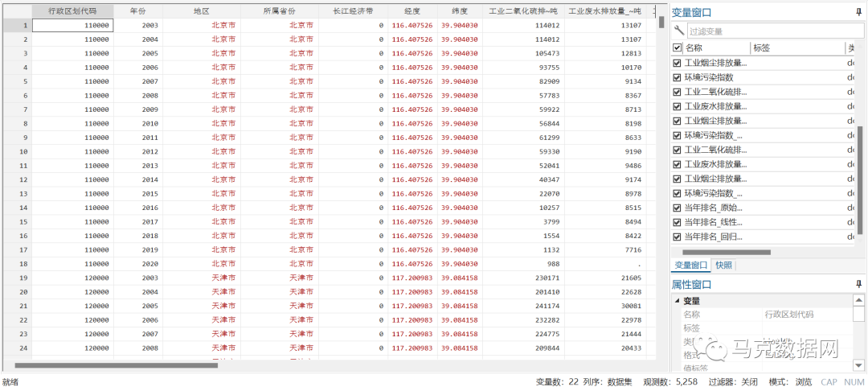Click the 年份 cell showing 2010

tap(138, 124)
